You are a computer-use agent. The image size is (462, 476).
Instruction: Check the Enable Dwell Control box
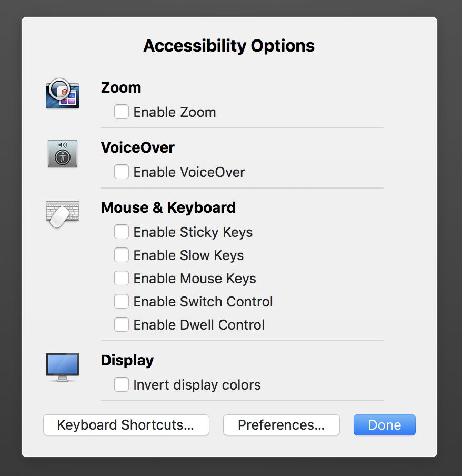pyautogui.click(x=122, y=325)
